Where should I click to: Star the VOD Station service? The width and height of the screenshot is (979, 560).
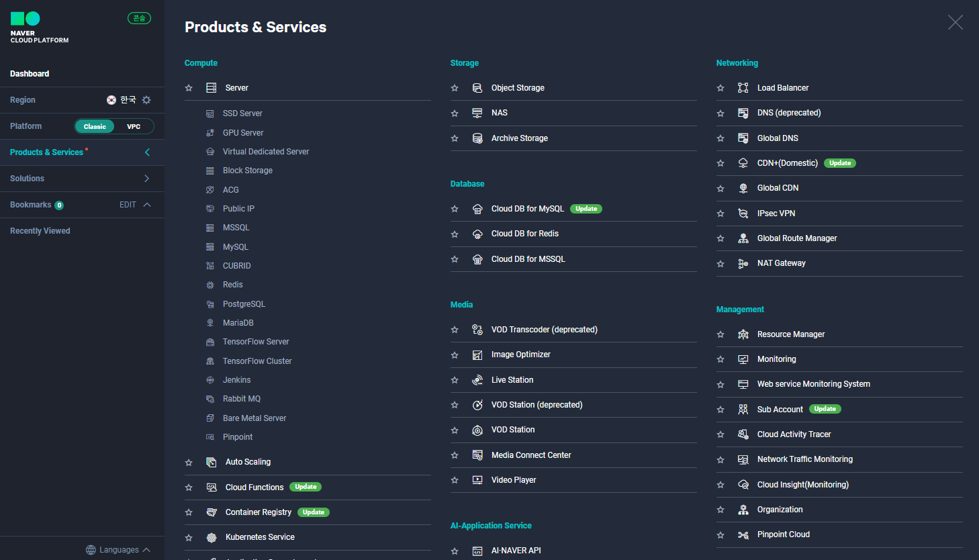(x=455, y=430)
